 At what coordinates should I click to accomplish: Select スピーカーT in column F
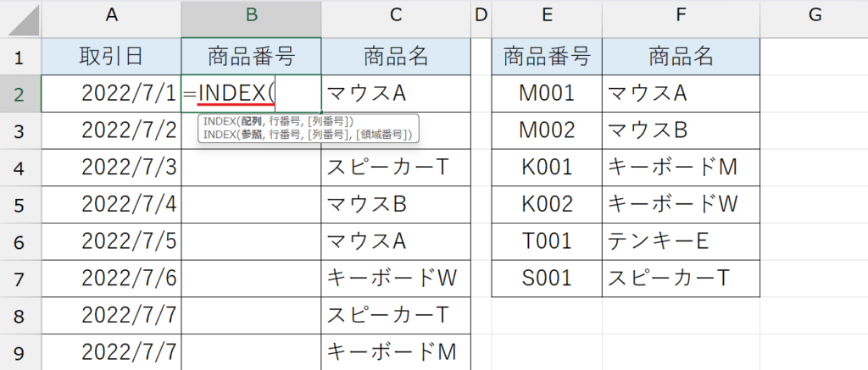click(681, 279)
